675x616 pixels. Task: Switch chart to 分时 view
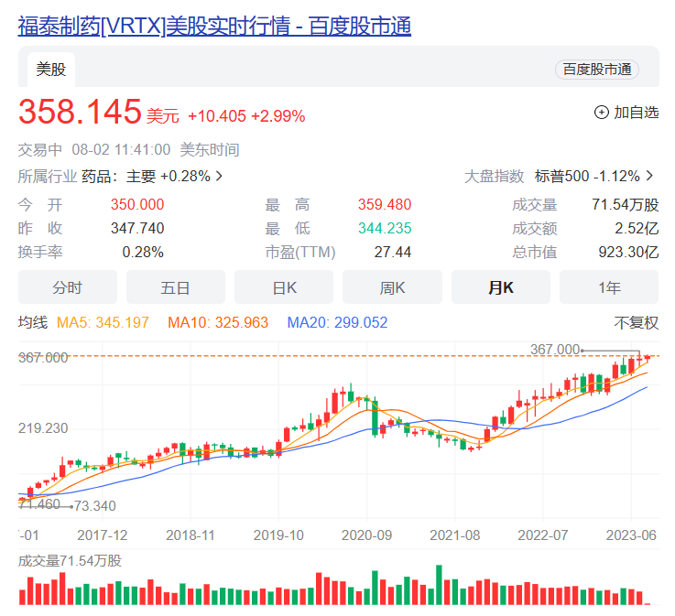point(68,287)
